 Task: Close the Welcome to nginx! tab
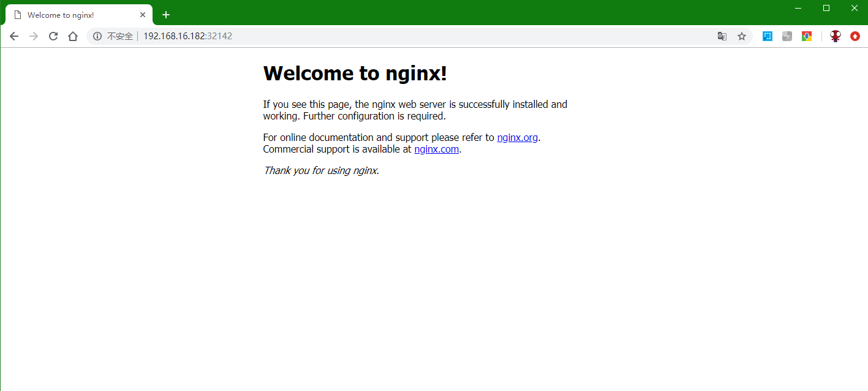click(143, 15)
